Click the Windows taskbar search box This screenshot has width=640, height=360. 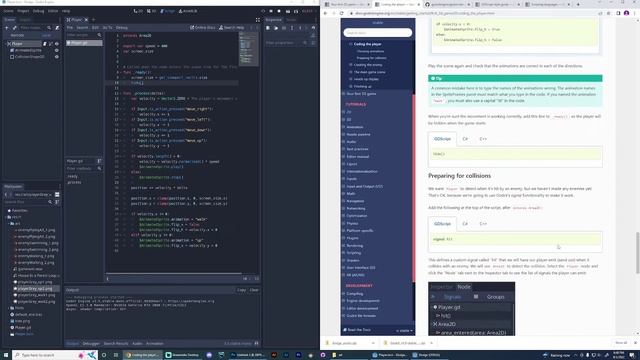[55, 355]
